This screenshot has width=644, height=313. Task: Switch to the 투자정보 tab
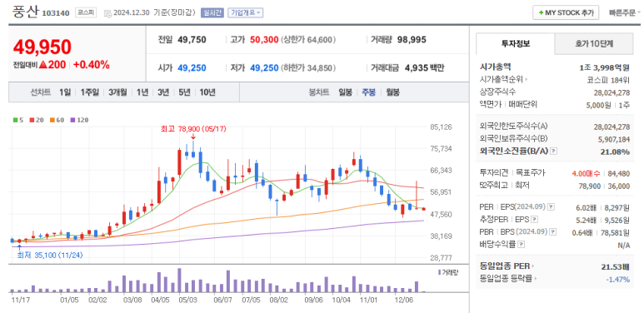pyautogui.click(x=516, y=44)
